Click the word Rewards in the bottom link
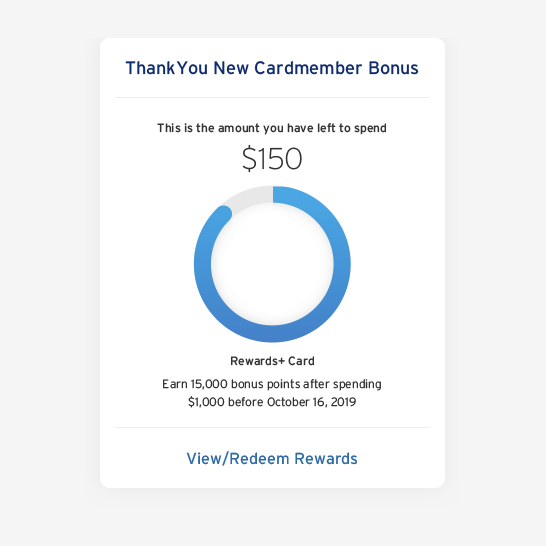The width and height of the screenshot is (546, 546). [326, 459]
